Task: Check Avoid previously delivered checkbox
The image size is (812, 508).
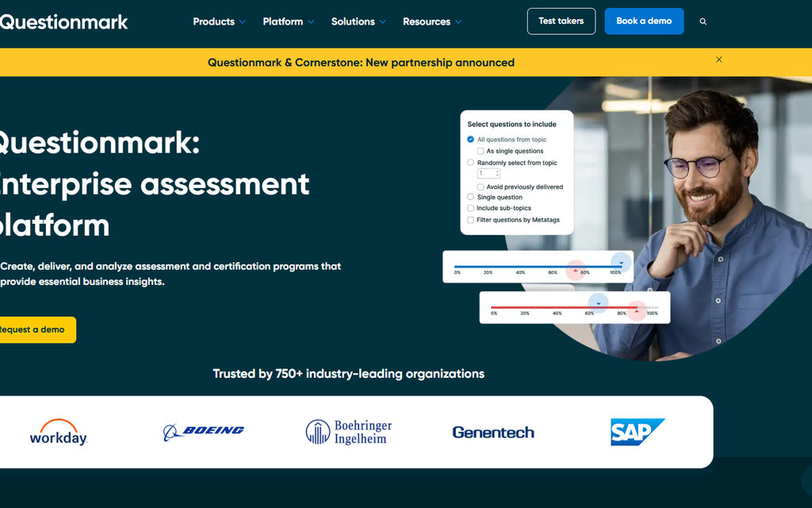Action: pos(480,187)
